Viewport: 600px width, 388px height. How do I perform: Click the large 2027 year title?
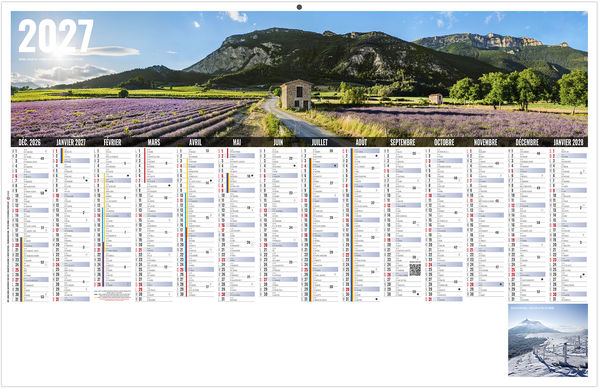[x=55, y=36]
